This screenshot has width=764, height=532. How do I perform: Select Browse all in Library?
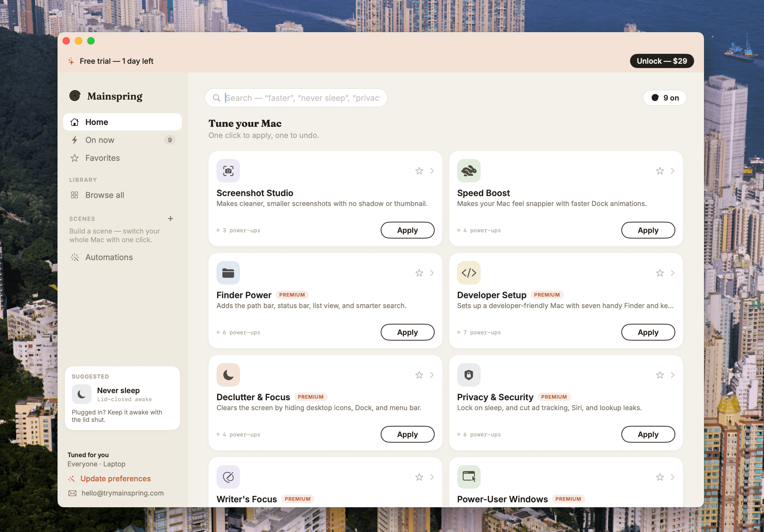(x=122, y=195)
